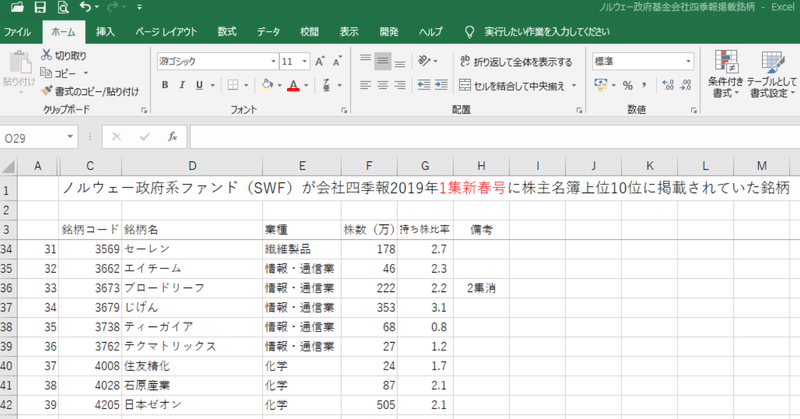Open テーブルとして書式設定 table formatting
Viewport: 800px width, 419px height.
click(x=772, y=74)
